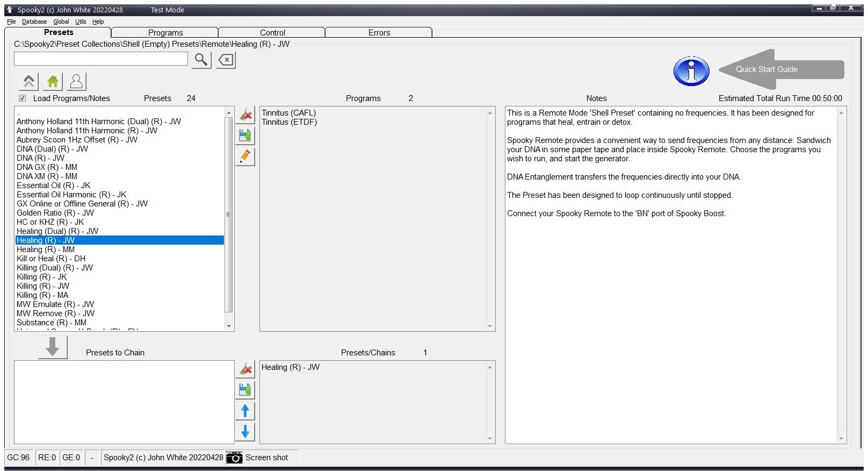
Task: Add preset to chain with gray down arrow
Action: click(x=53, y=347)
